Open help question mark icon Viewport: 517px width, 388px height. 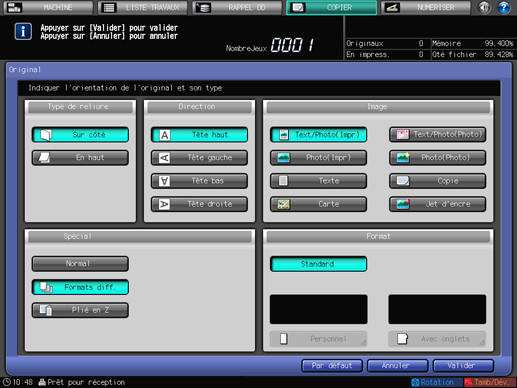coord(504,7)
